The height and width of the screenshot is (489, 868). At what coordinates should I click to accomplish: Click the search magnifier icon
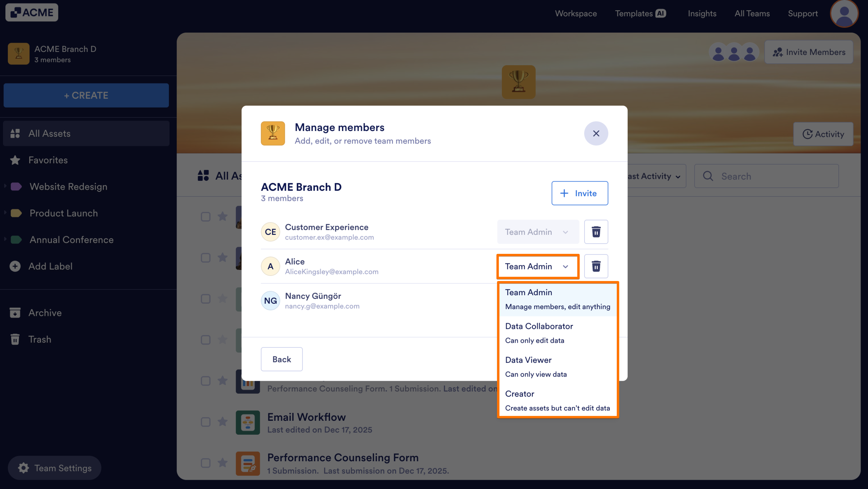pyautogui.click(x=708, y=176)
